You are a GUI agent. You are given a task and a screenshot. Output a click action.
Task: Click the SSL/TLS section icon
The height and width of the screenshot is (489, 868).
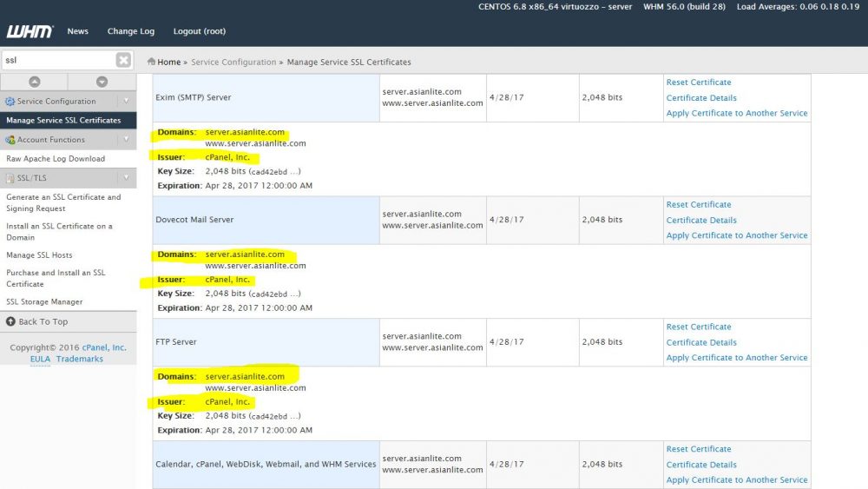click(x=10, y=178)
